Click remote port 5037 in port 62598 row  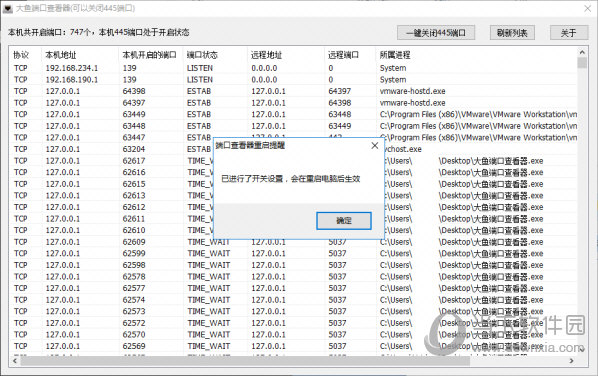(x=337, y=265)
